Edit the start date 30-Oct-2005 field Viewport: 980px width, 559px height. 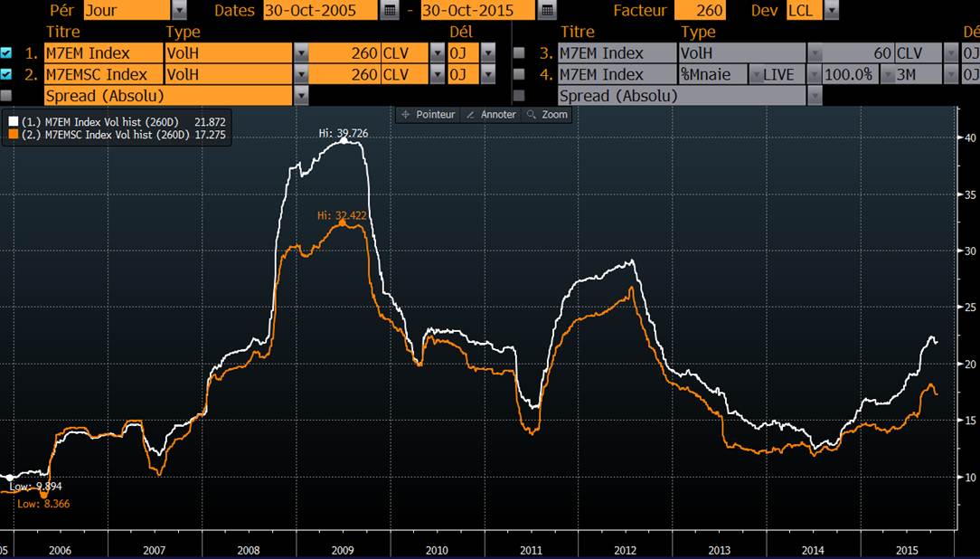tap(320, 10)
